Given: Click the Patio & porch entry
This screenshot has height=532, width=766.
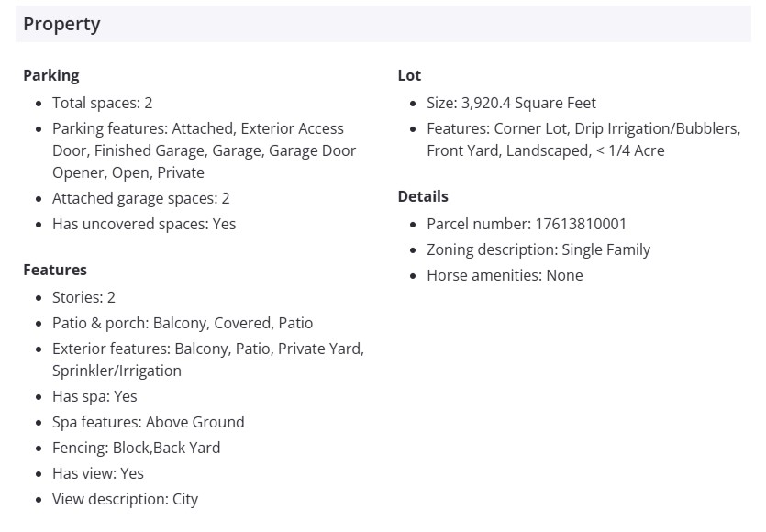Looking at the screenshot, I should (x=182, y=323).
